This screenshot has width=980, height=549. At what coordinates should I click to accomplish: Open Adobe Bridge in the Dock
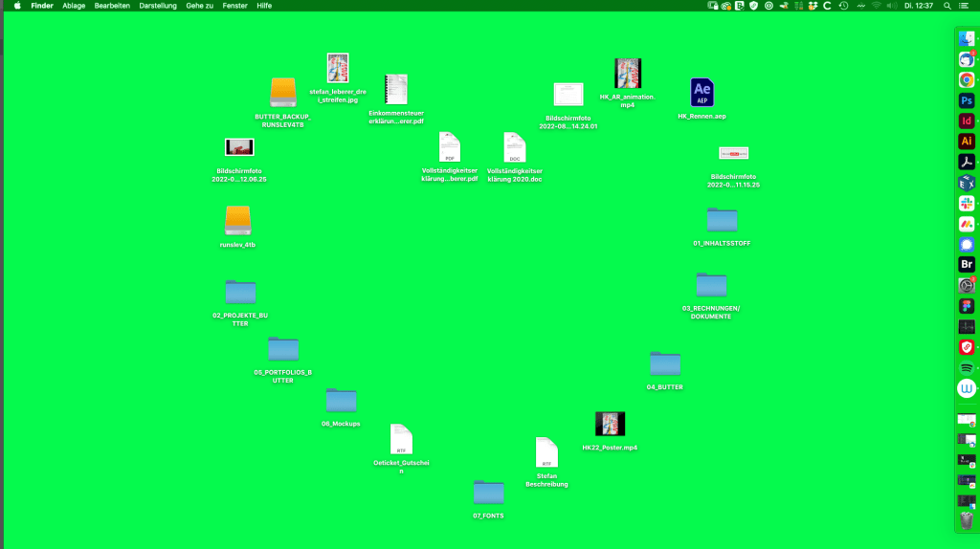coord(967,264)
